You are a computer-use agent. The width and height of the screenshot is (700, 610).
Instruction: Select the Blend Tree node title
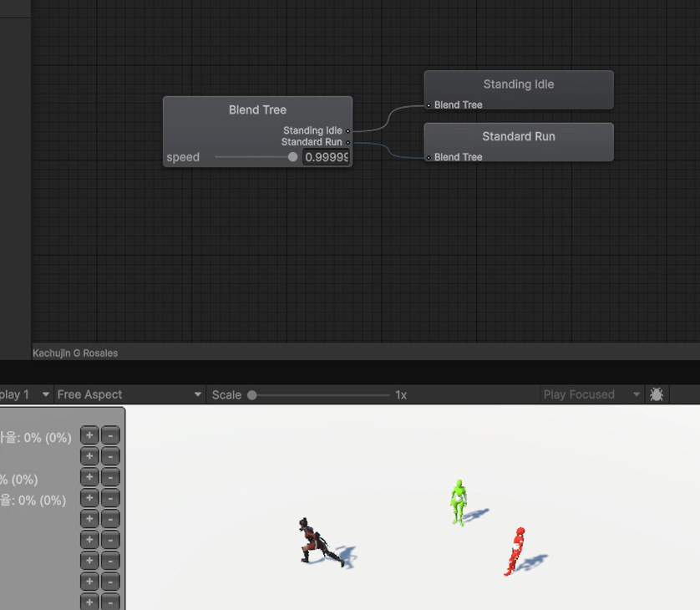[257, 109]
